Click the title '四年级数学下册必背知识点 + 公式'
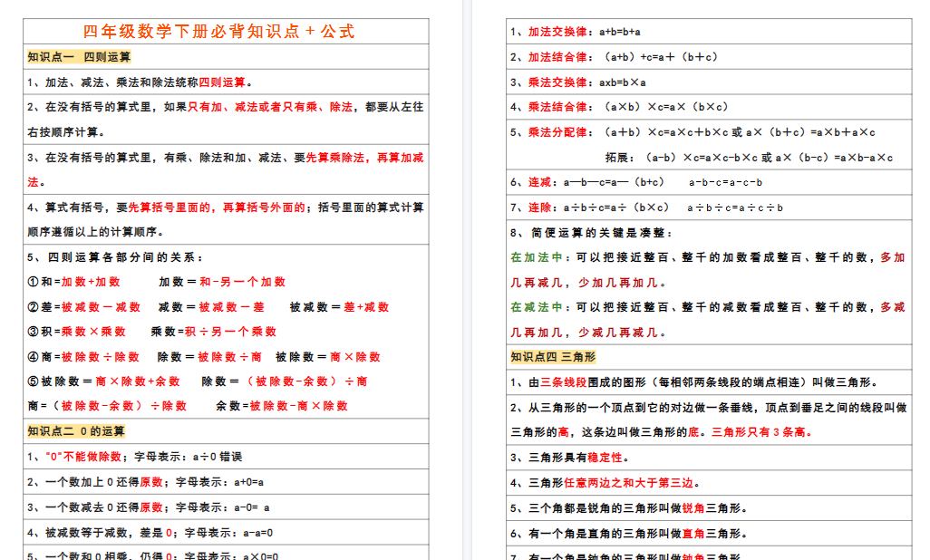Image resolution: width=930 pixels, height=560 pixels. pos(218,32)
